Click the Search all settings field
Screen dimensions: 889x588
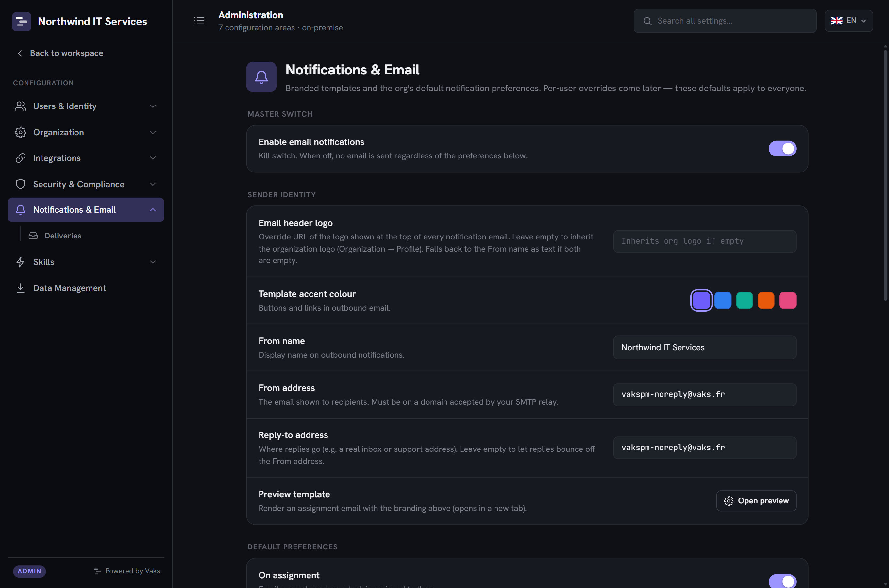725,21
